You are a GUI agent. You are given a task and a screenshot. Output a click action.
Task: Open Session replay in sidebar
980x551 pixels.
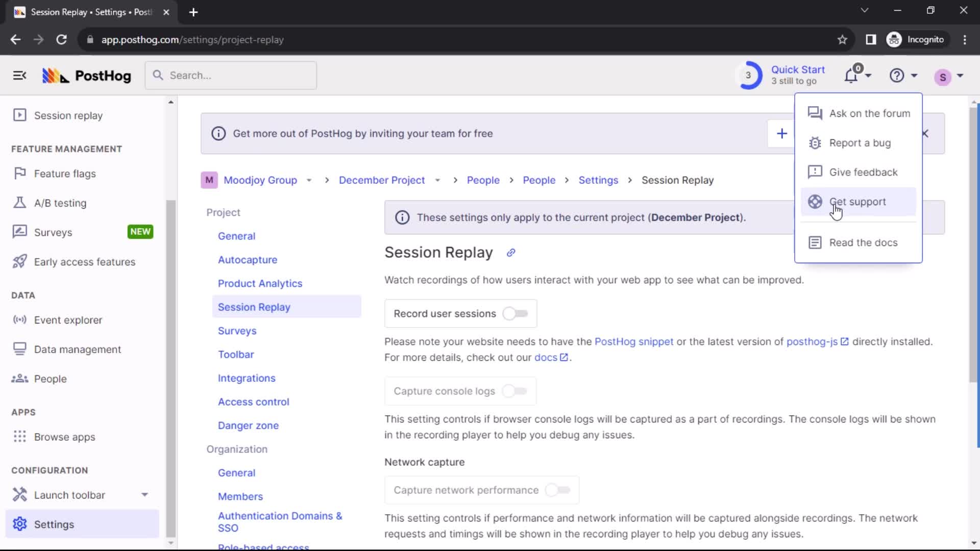pos(68,115)
